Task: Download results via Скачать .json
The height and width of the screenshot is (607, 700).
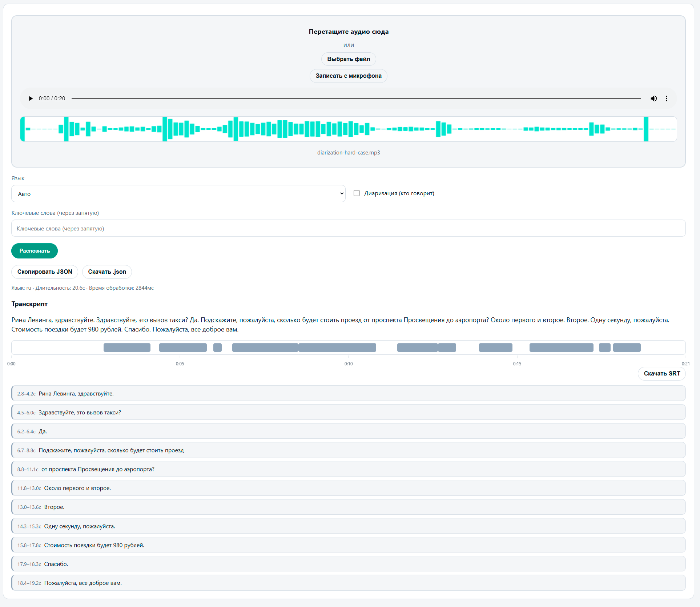Action: click(107, 272)
